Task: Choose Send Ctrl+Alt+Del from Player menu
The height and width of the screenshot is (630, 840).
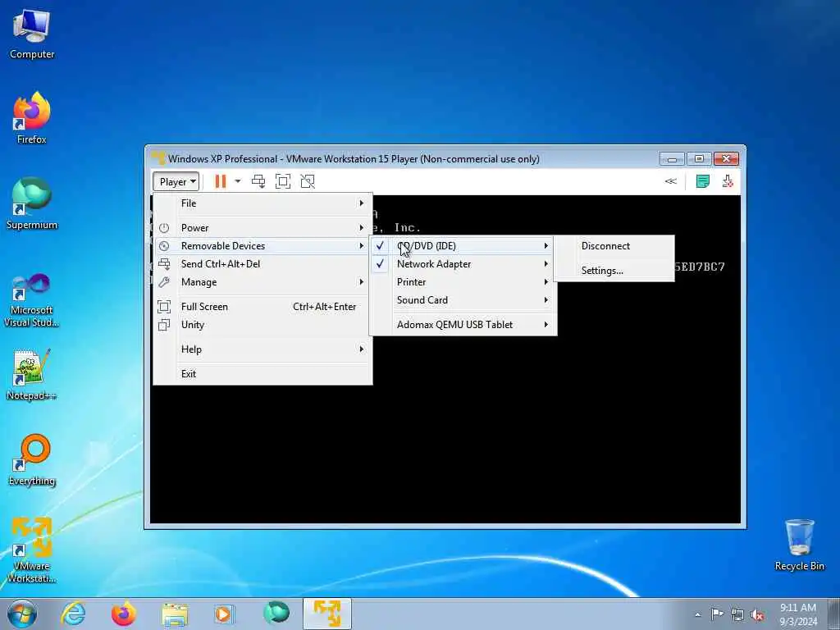Action: click(x=262, y=264)
